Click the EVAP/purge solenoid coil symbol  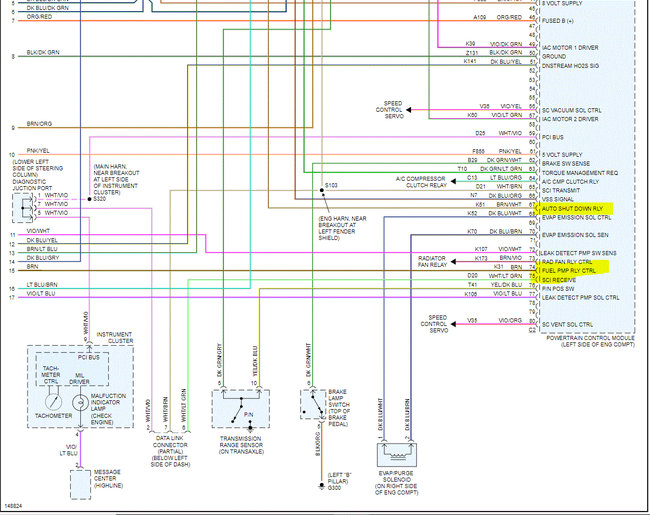pos(397,455)
